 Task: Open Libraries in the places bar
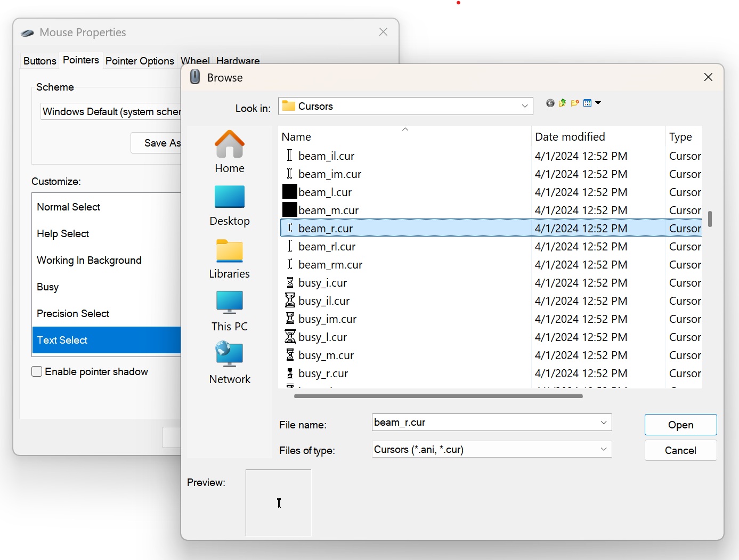pyautogui.click(x=230, y=259)
